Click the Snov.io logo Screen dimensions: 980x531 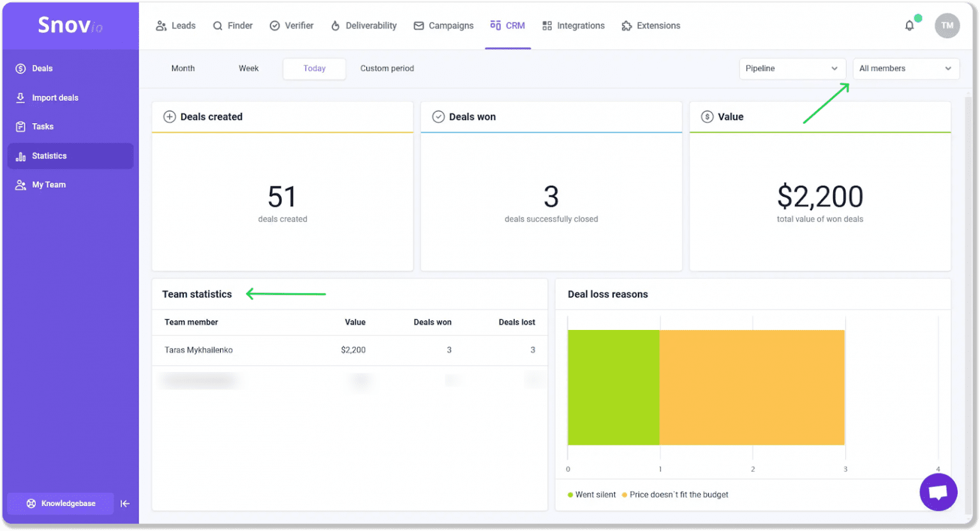pyautogui.click(x=70, y=25)
